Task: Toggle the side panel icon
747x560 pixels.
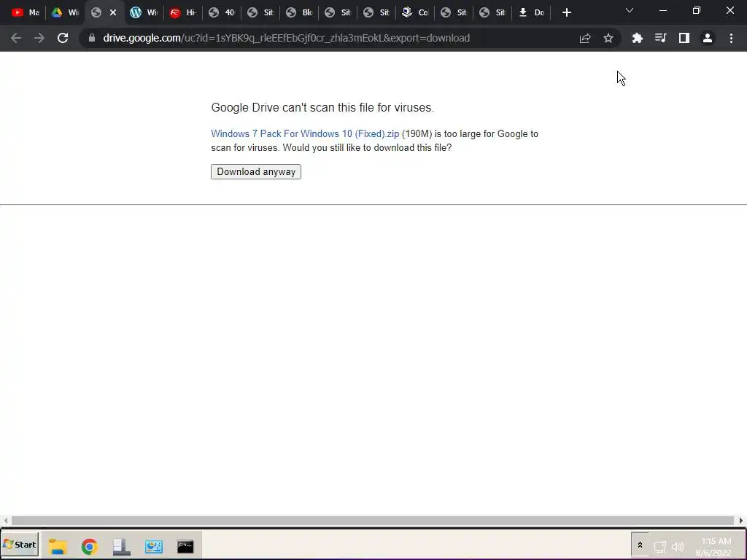Action: click(684, 38)
